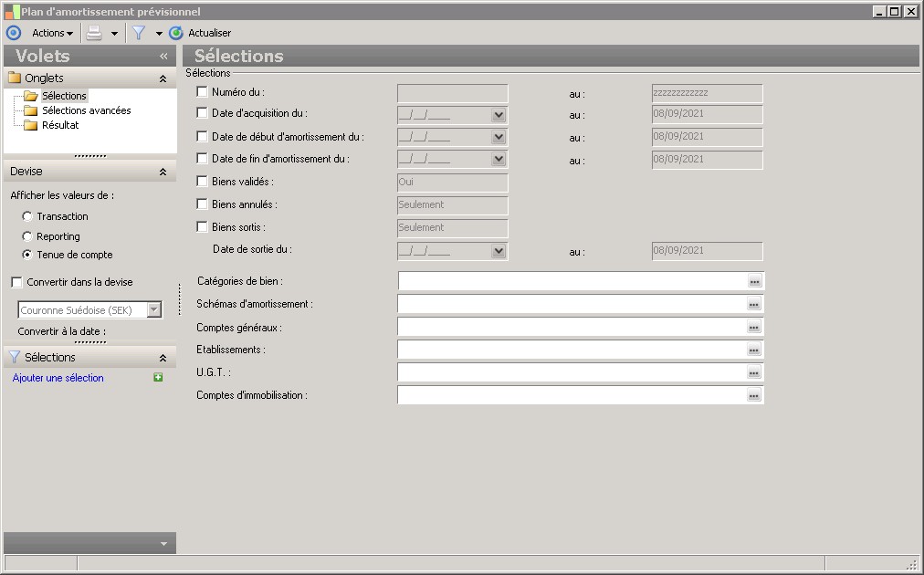Open browse button for Comptes d'immobilisation
924x575 pixels.
coord(754,395)
